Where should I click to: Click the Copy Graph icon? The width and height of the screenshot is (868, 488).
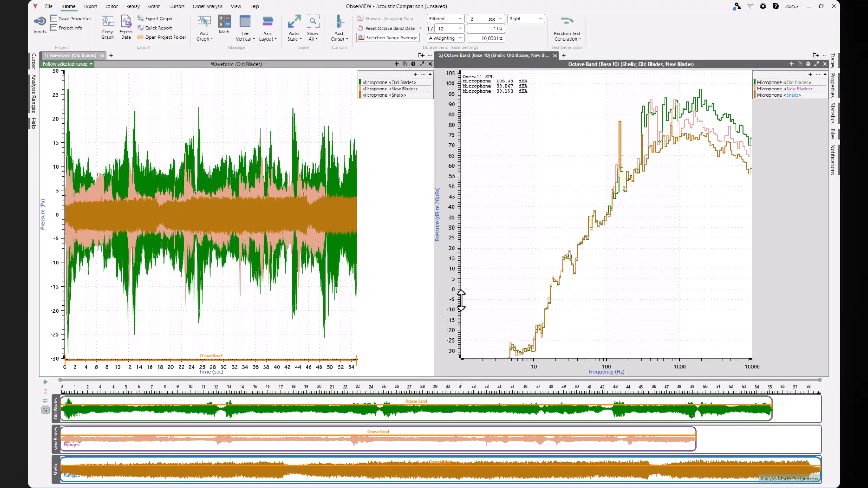tap(108, 28)
